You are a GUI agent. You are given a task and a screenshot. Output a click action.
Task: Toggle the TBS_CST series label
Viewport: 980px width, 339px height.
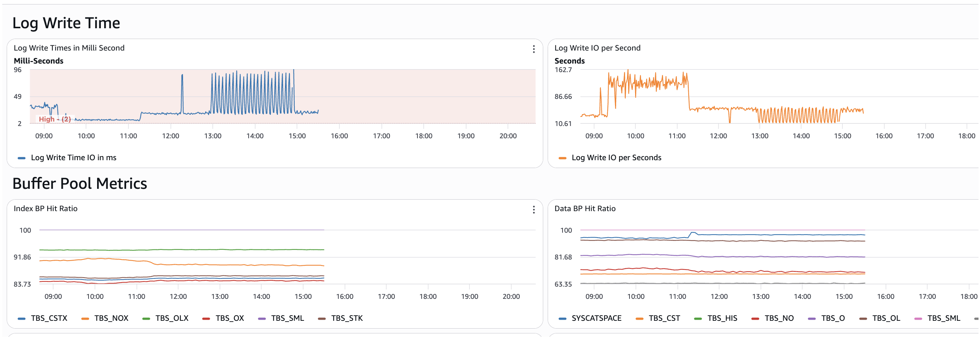click(664, 318)
